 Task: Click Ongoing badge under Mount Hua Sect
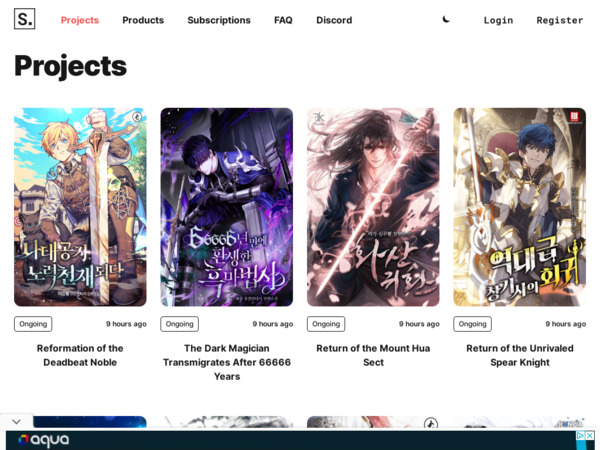coord(326,324)
